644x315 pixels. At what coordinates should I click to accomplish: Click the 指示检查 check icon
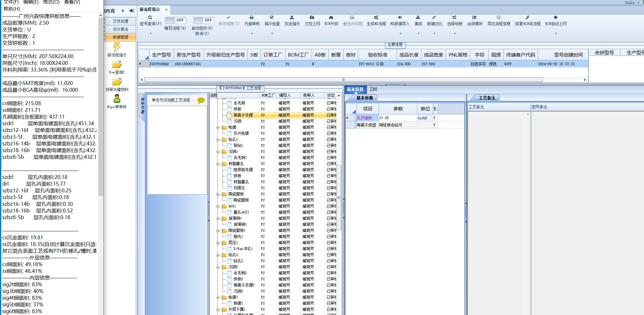pyautogui.click(x=272, y=18)
